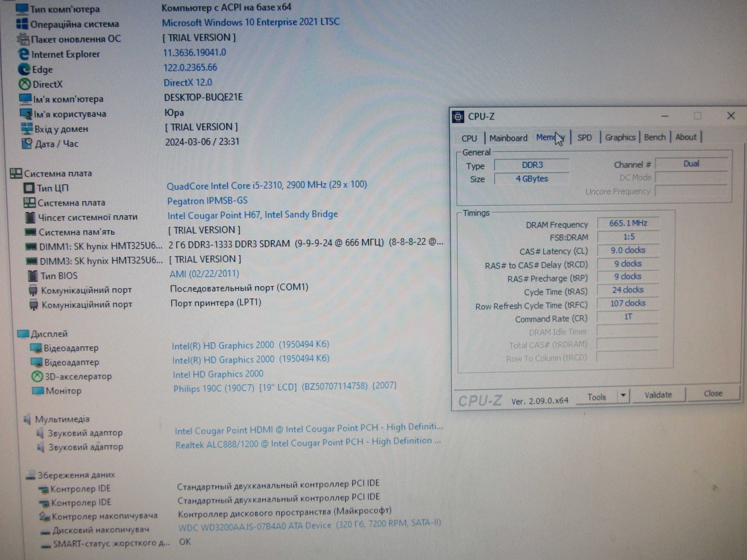This screenshot has width=747, height=560.
Task: Click the Edge version 122.0.2365.66 link
Action: 190,68
